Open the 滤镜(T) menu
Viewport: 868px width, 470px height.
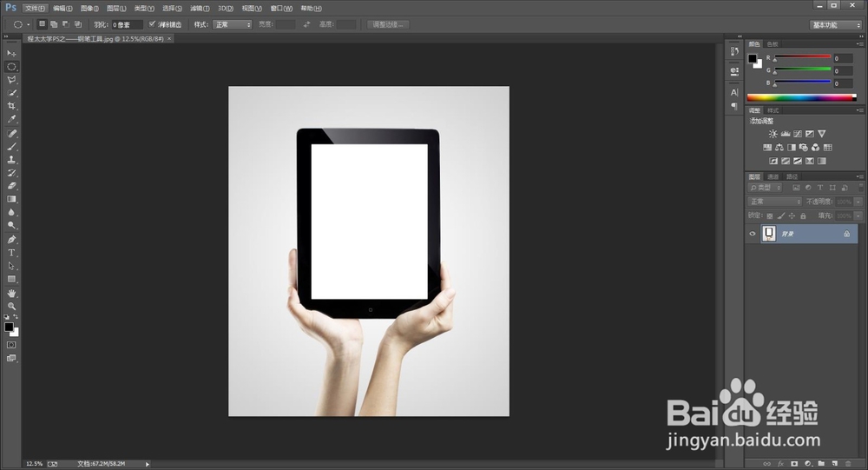(200, 9)
